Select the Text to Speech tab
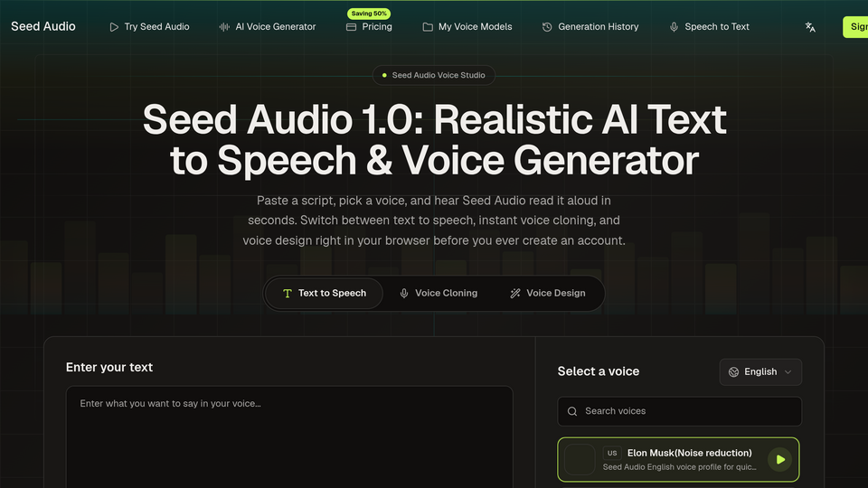Image resolution: width=868 pixels, height=488 pixels. pos(324,293)
